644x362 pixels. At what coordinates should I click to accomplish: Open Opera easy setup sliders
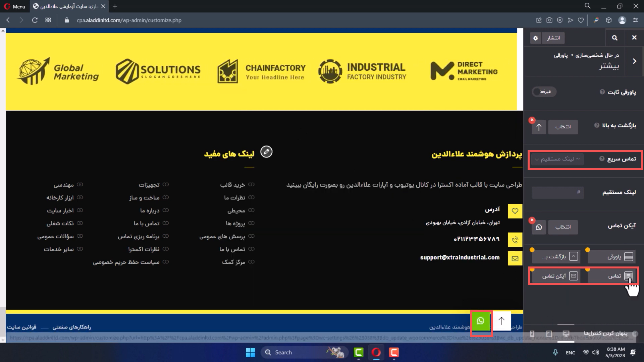635,20
